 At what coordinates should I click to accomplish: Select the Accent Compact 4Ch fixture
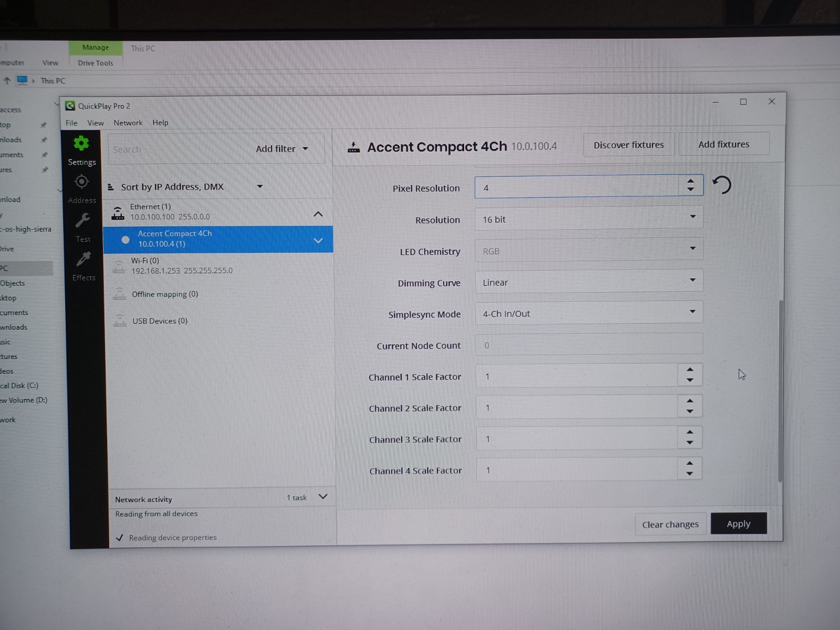point(218,239)
